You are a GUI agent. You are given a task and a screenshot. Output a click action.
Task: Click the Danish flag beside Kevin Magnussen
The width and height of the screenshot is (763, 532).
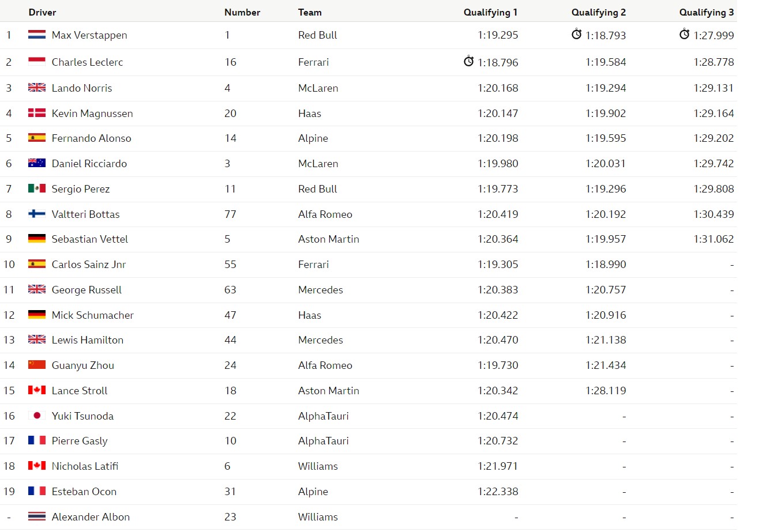37,113
